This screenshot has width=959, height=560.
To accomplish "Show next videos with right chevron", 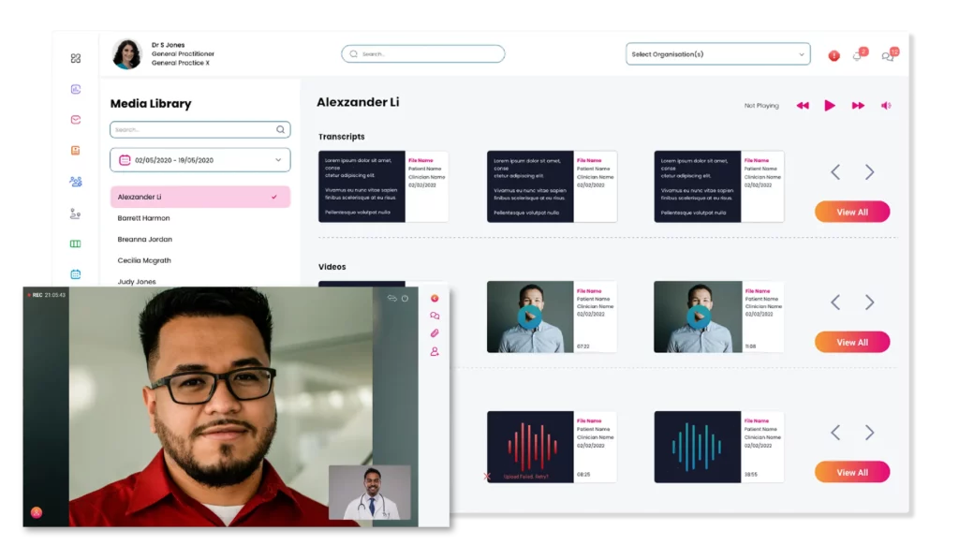I will (869, 302).
